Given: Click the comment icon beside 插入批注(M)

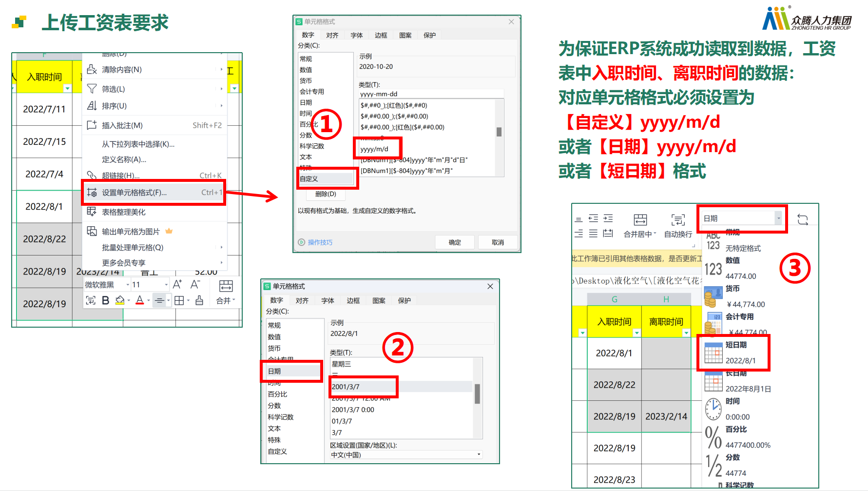Looking at the screenshot, I should (x=92, y=125).
